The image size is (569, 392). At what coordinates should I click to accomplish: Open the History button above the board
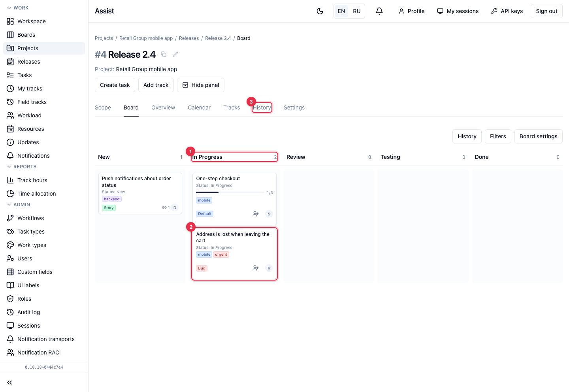pos(467,136)
